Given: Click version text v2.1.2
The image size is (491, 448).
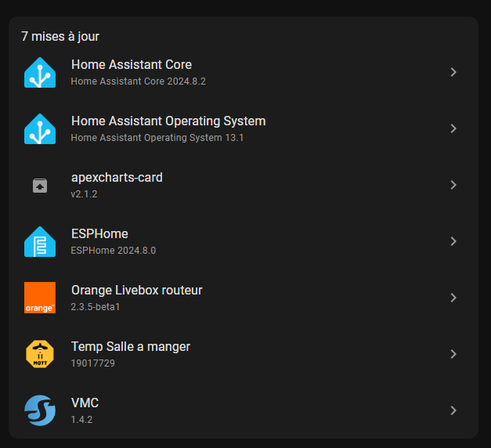Looking at the screenshot, I should tap(85, 194).
